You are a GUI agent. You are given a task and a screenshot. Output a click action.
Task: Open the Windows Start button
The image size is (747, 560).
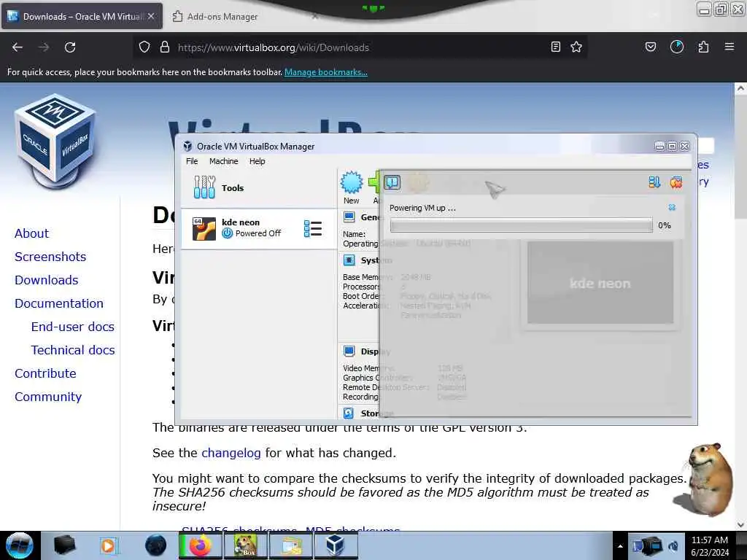19,545
